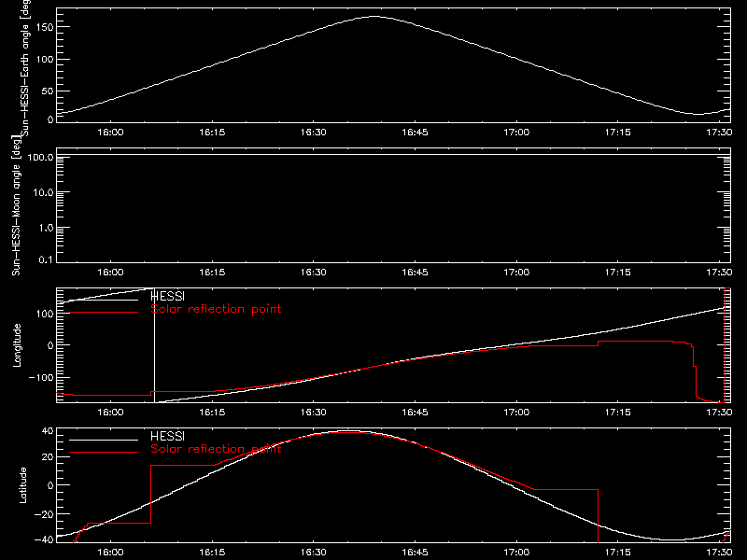
Task: Click white HESSI legend line in Longitude plot
Action: pos(104,300)
